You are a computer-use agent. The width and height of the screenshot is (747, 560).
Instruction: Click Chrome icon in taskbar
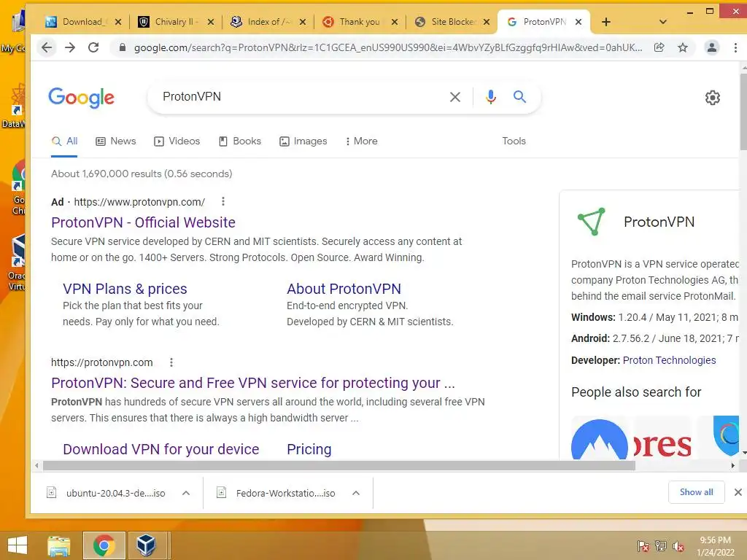click(x=104, y=545)
